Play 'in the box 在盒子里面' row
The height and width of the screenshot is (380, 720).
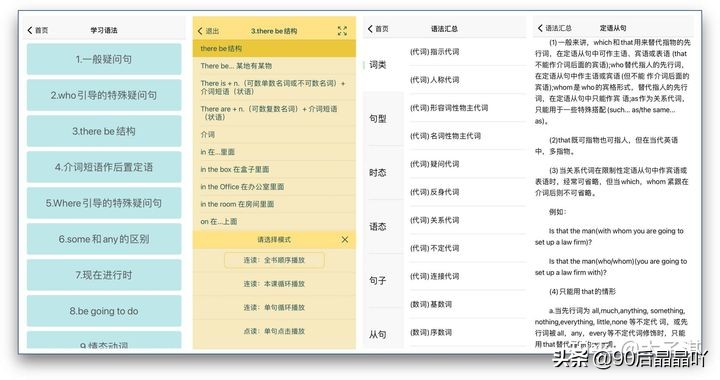coord(274,169)
